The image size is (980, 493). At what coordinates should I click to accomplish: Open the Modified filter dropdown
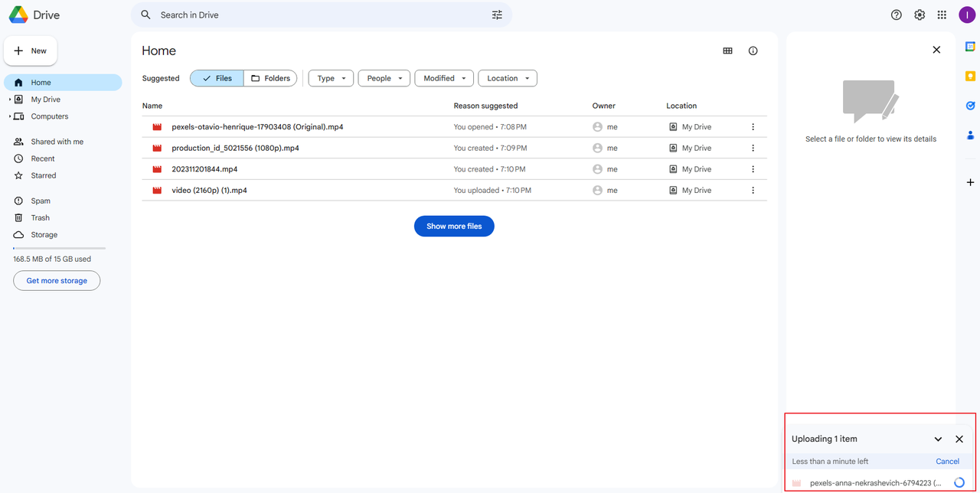[x=444, y=78]
